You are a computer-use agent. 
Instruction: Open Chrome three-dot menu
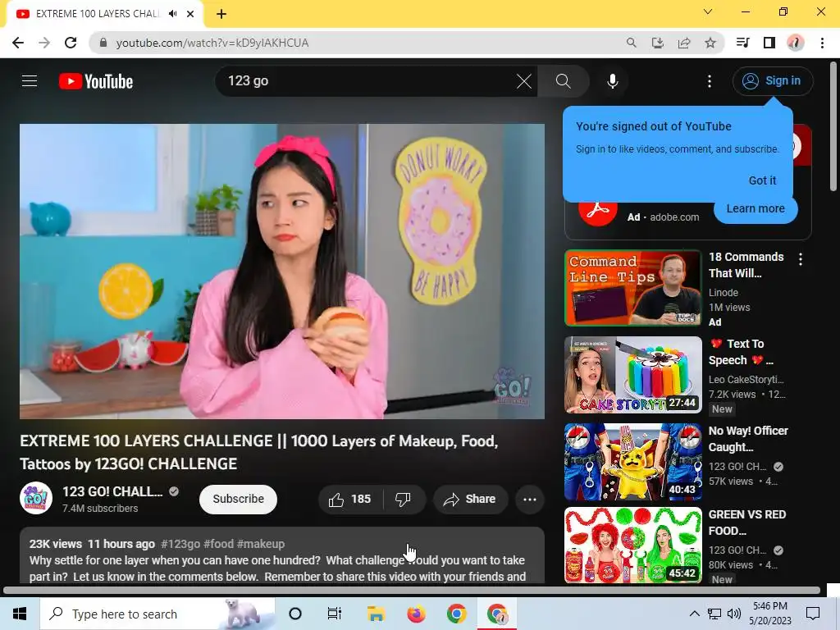coord(822,43)
